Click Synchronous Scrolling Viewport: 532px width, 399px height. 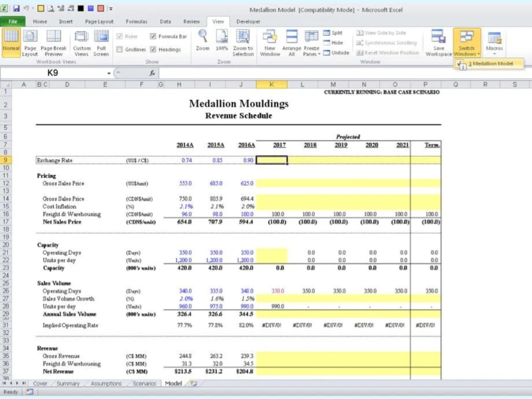pos(386,43)
